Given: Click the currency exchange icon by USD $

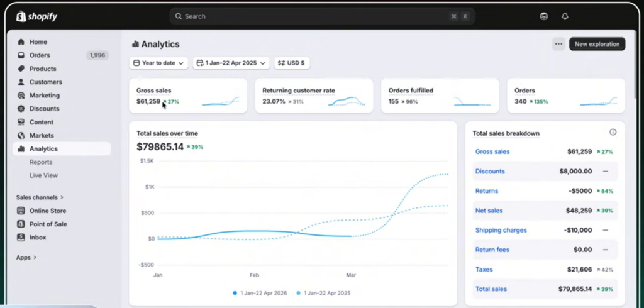Looking at the screenshot, I should [x=281, y=63].
